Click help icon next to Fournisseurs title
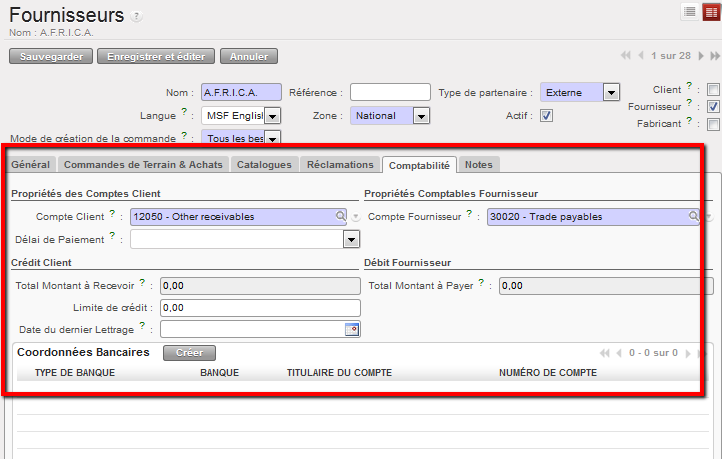Viewport: 722px width, 459px height. coord(137,17)
